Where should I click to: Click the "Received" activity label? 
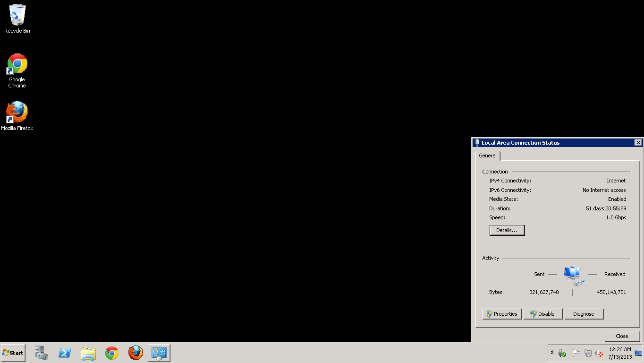click(615, 274)
